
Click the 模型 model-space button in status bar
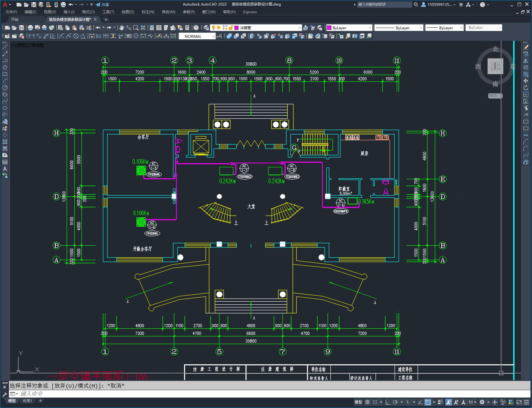(358, 402)
